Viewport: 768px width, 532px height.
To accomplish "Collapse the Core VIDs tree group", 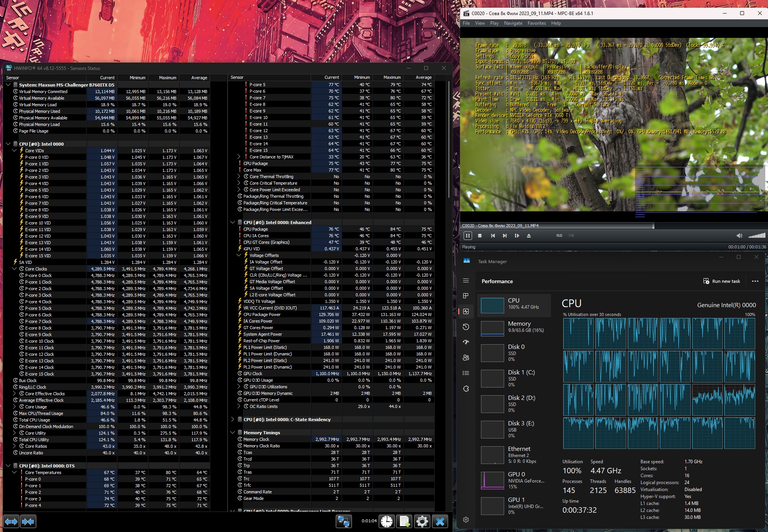I will pos(15,151).
